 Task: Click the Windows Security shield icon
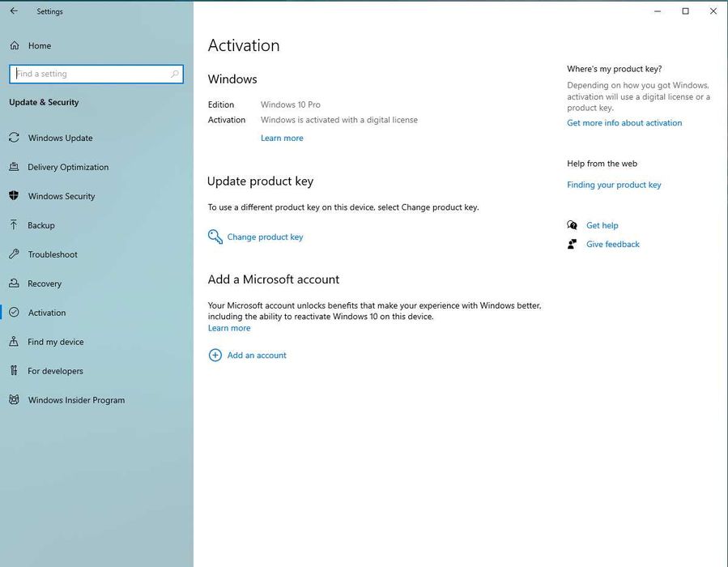[x=14, y=196]
